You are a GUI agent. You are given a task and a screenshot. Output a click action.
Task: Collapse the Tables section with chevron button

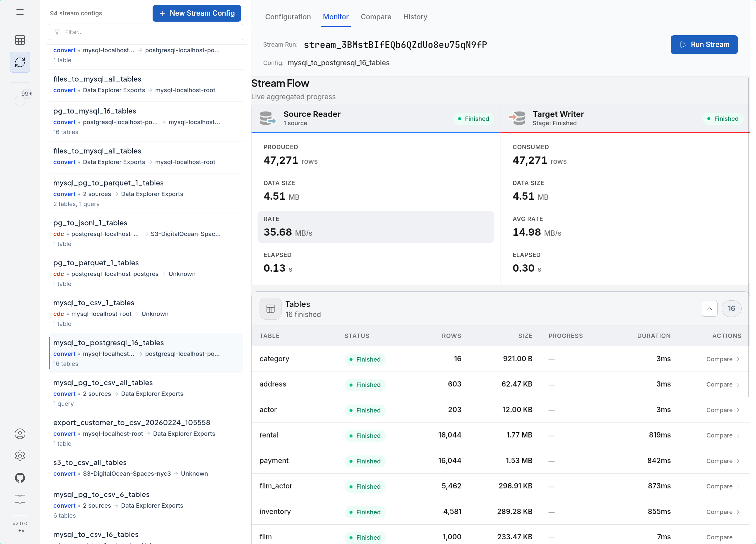point(710,309)
